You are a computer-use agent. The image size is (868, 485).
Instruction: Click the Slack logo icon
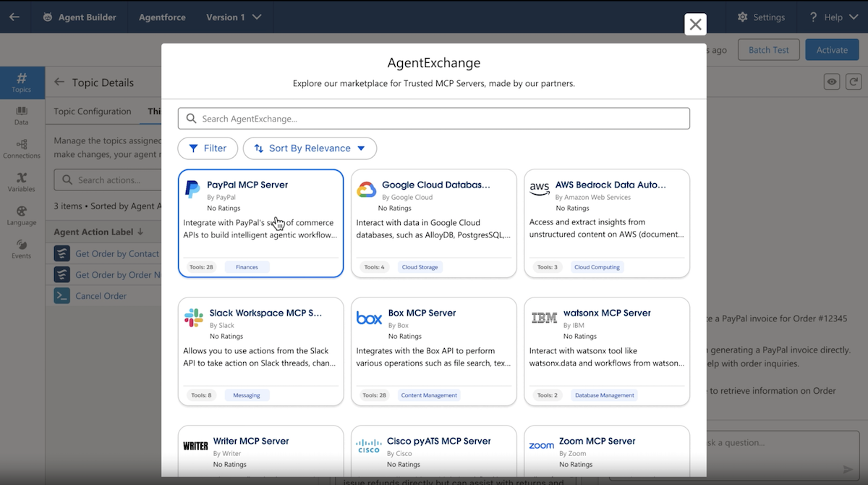(194, 318)
